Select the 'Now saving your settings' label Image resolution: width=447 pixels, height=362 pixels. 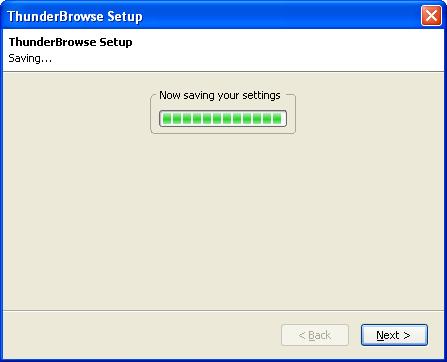220,95
